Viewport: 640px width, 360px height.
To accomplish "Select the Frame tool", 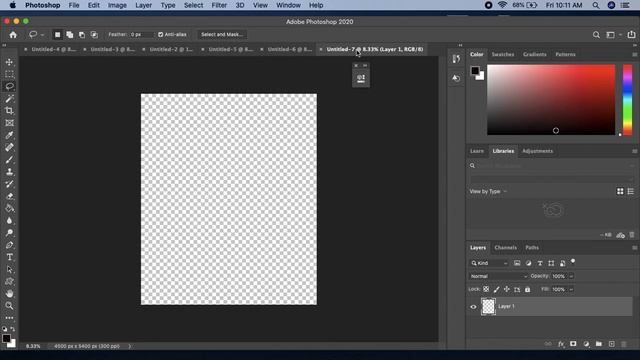I will tap(9, 123).
